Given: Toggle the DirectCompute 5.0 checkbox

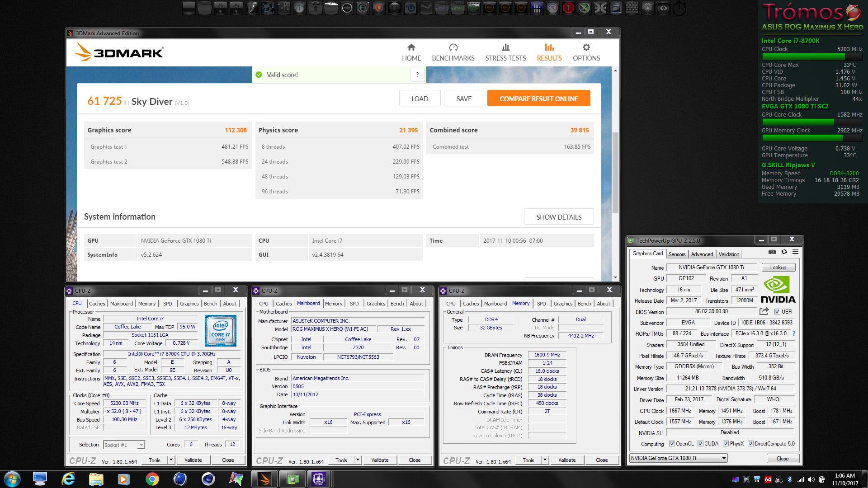Looking at the screenshot, I should 751,444.
